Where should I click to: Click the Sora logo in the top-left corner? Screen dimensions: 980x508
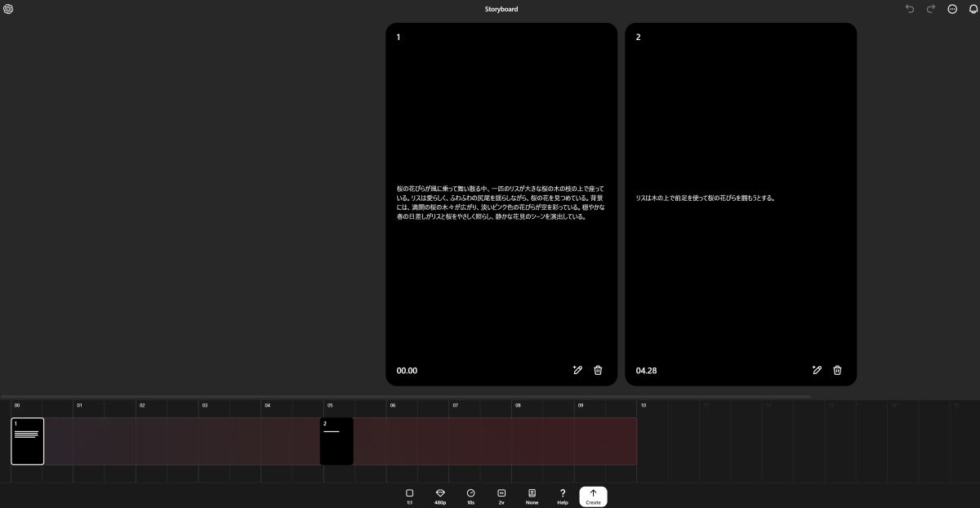pyautogui.click(x=8, y=9)
